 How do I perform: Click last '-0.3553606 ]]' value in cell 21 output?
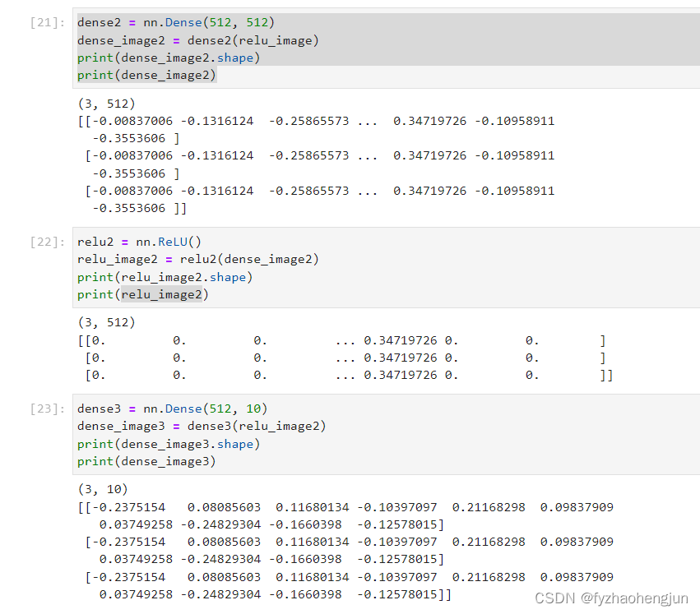coord(139,209)
